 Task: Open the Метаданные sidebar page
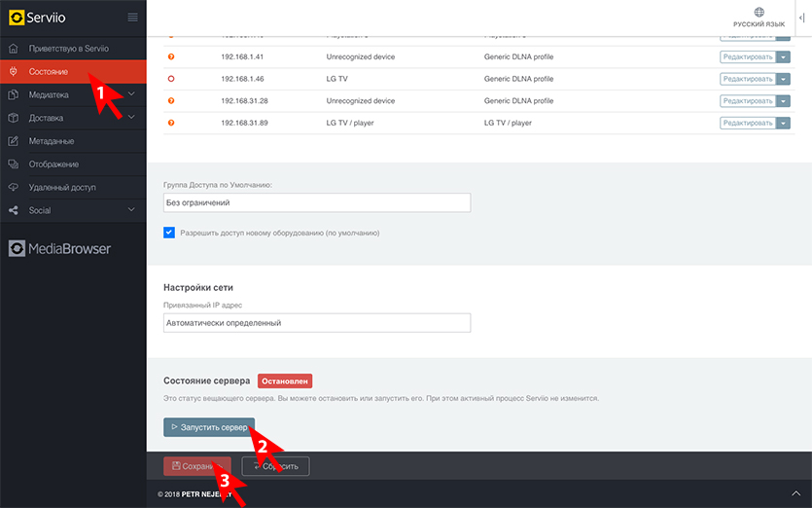(51, 141)
